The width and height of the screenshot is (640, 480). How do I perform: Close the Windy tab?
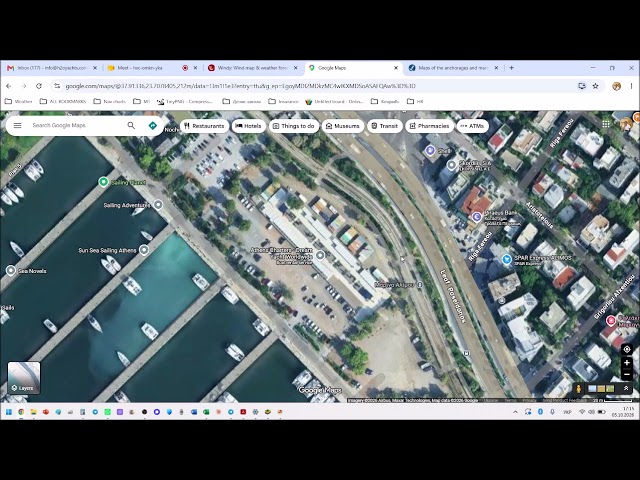(296, 68)
